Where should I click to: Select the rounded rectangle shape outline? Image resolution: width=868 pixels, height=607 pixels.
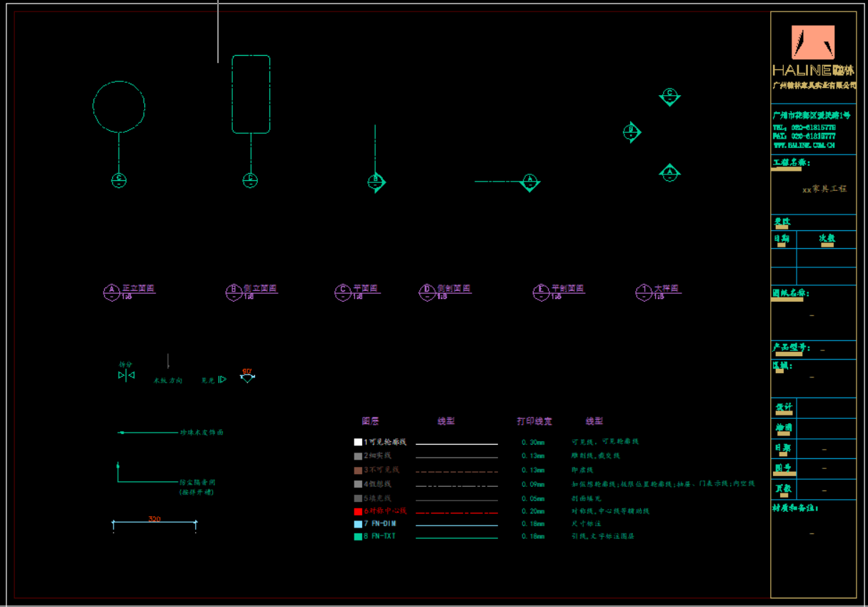click(232, 94)
